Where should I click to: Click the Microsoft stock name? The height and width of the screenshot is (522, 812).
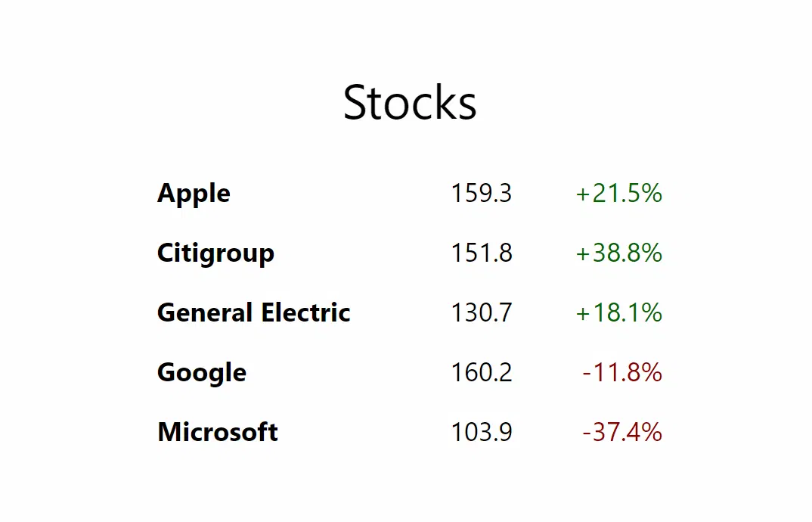(218, 433)
